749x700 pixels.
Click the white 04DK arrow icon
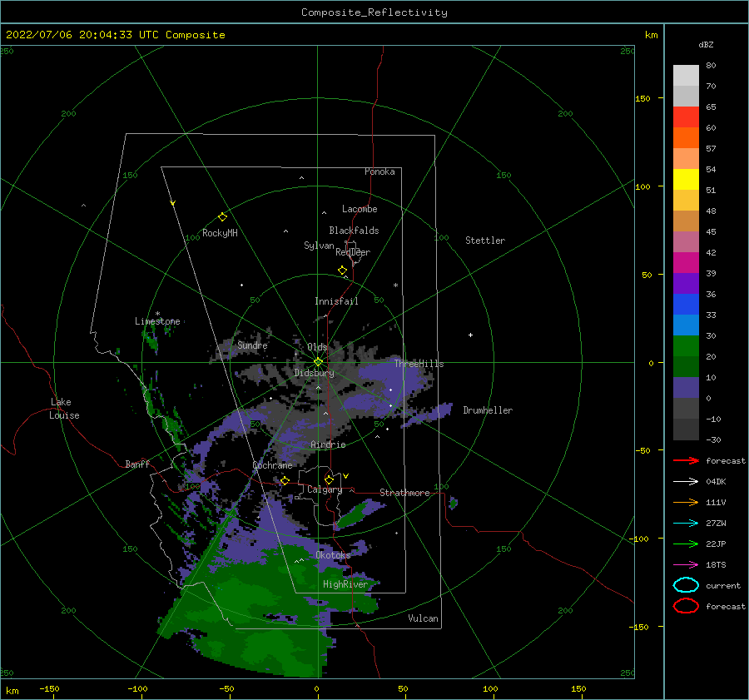tap(686, 482)
